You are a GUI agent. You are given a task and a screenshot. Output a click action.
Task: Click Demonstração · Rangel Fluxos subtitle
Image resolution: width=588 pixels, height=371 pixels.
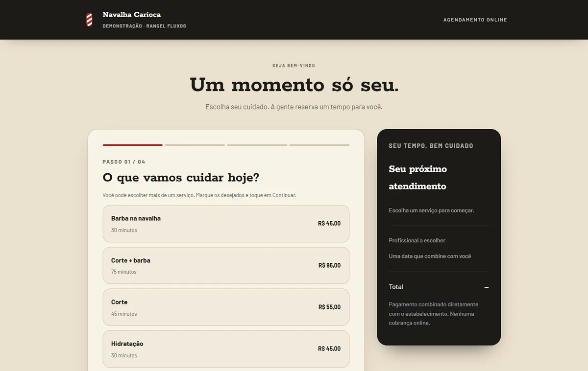coord(145,26)
